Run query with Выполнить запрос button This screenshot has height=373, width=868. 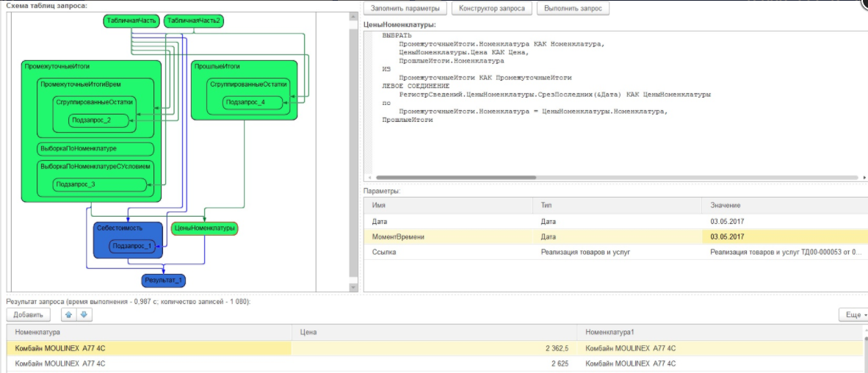coord(572,8)
